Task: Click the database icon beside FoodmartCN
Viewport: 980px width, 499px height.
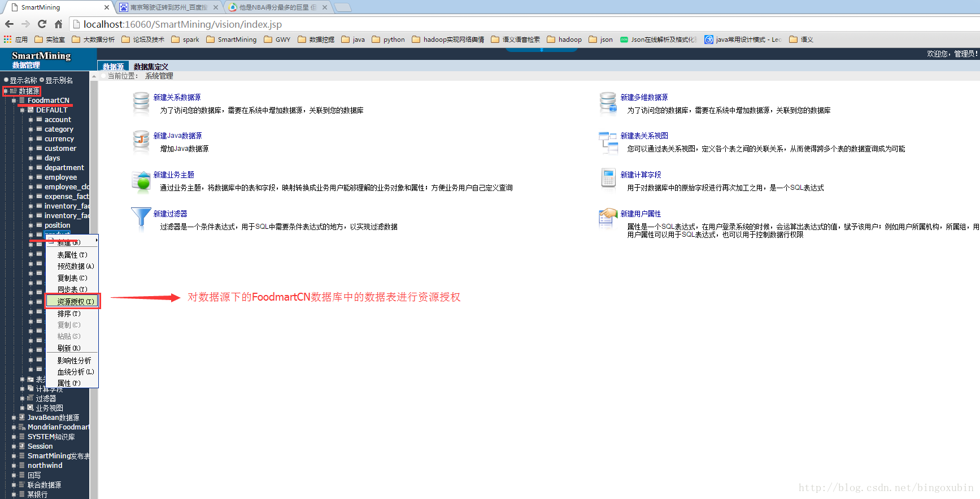Action: click(22, 100)
